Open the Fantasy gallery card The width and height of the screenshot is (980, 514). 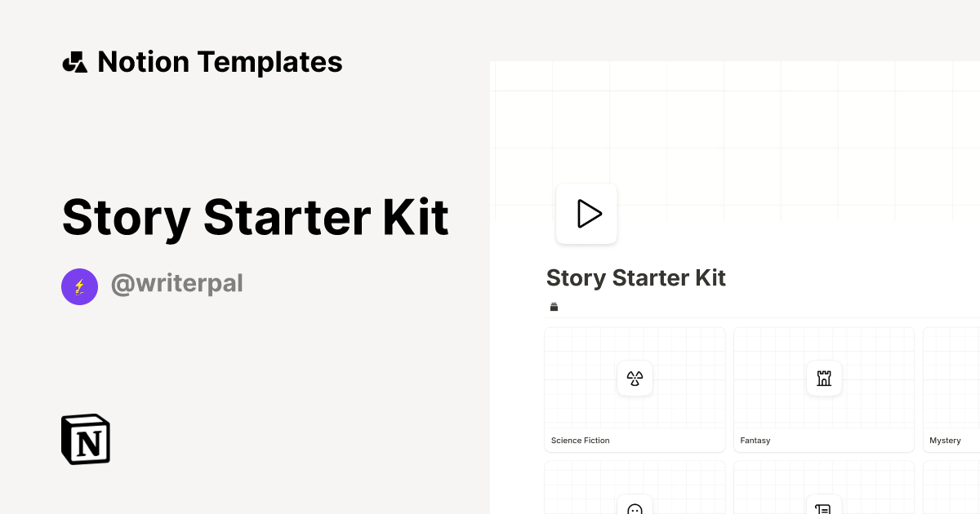pos(824,389)
